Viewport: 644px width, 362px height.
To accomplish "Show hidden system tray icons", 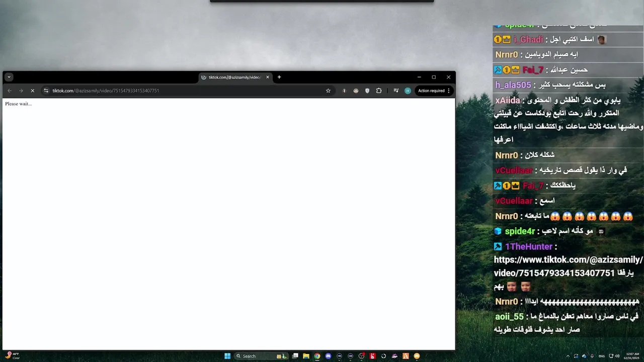I will [568, 356].
